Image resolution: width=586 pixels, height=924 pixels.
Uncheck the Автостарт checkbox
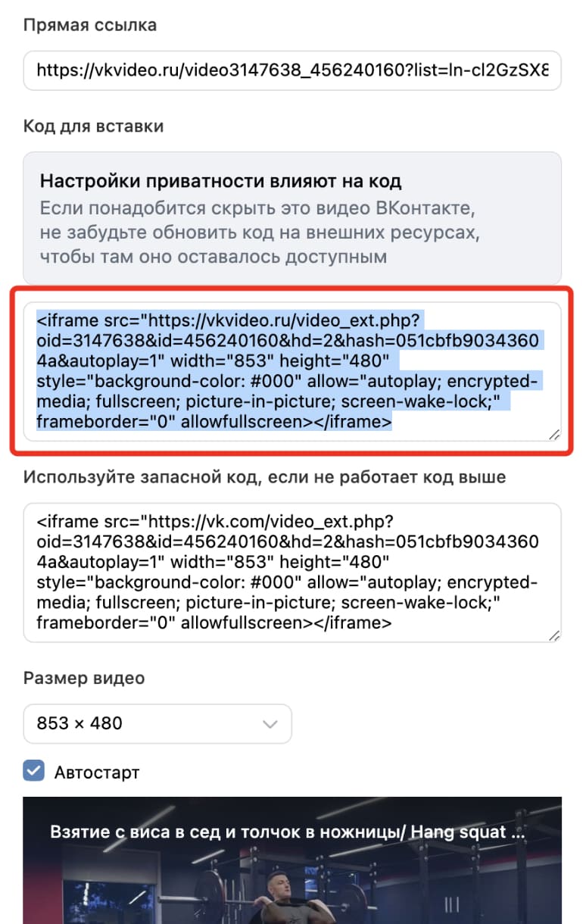coord(33,772)
